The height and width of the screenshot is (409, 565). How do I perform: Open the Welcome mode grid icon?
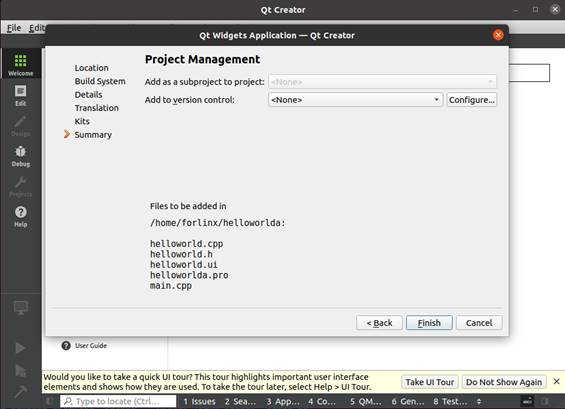click(21, 61)
